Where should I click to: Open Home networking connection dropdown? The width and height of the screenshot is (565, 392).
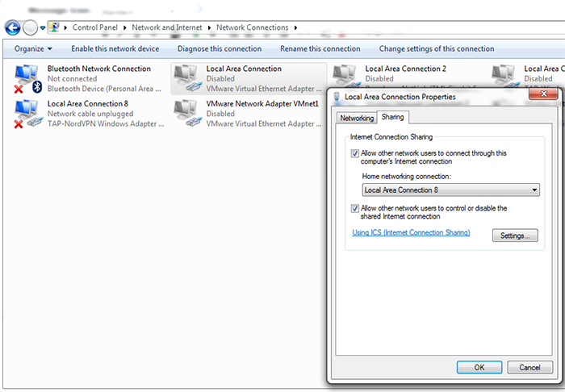[450, 190]
